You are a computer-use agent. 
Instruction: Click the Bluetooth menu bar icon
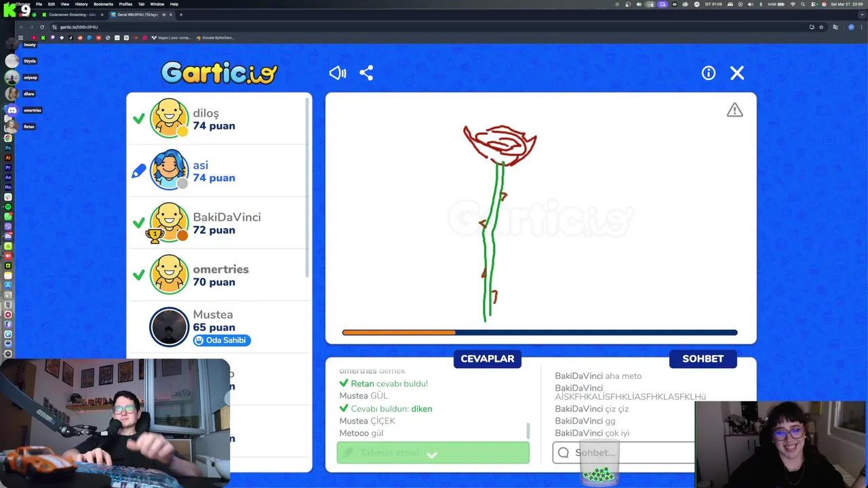click(x=759, y=4)
